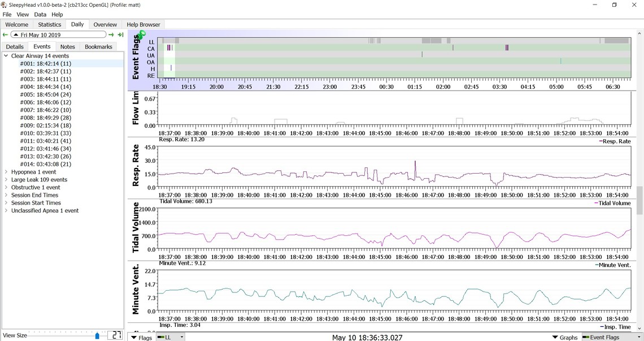This screenshot has width=644, height=341.
Task: Open the Notes sidebar tab
Action: tap(68, 47)
